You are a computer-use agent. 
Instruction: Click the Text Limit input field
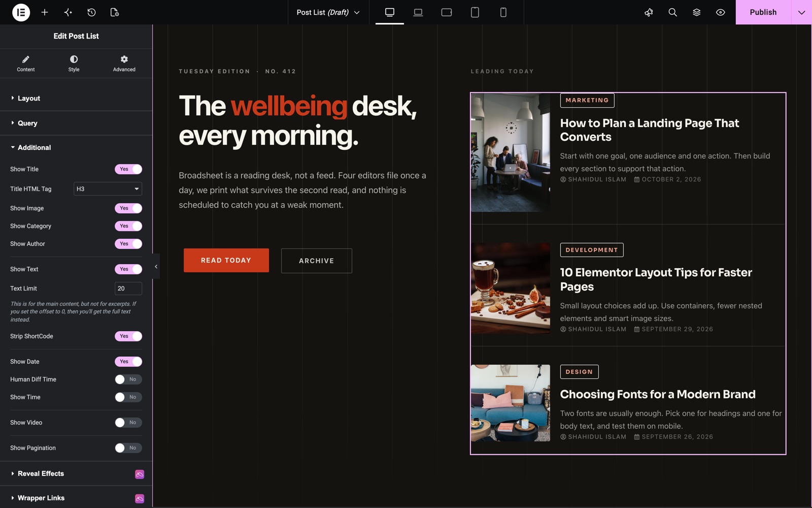[128, 289]
